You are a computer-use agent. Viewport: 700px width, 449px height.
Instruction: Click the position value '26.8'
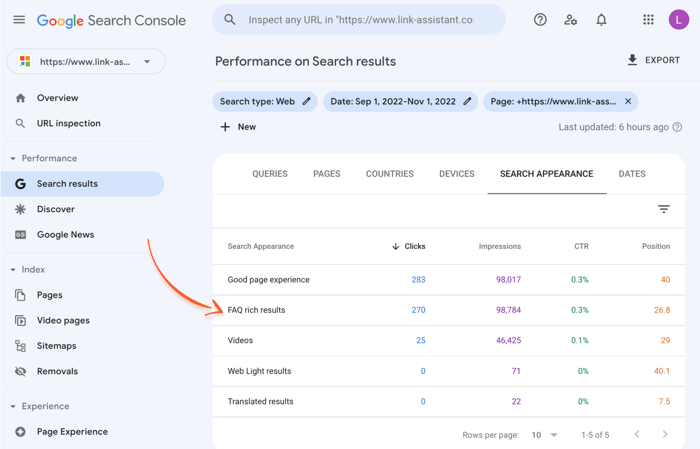662,310
